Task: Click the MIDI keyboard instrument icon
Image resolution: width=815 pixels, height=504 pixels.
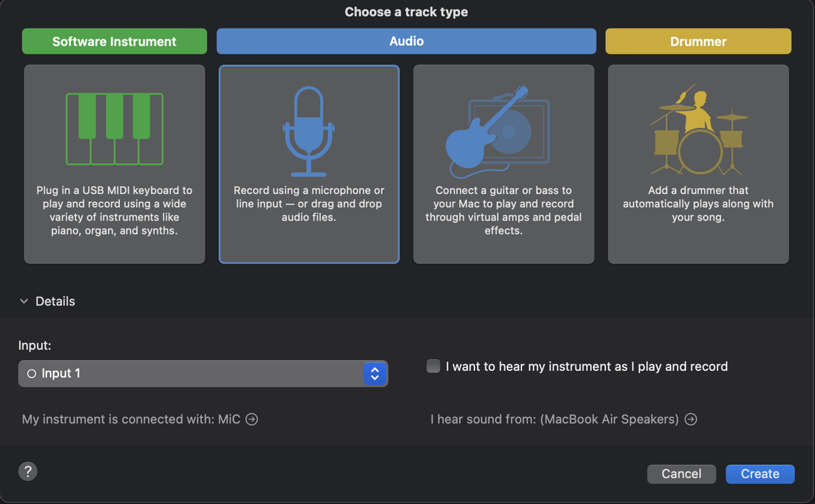Action: [x=114, y=129]
